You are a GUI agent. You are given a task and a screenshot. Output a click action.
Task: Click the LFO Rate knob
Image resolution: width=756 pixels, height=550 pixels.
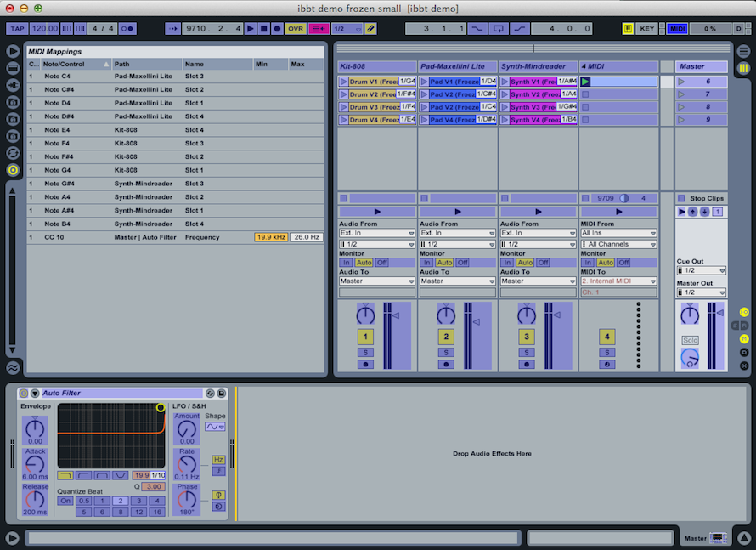(x=186, y=463)
